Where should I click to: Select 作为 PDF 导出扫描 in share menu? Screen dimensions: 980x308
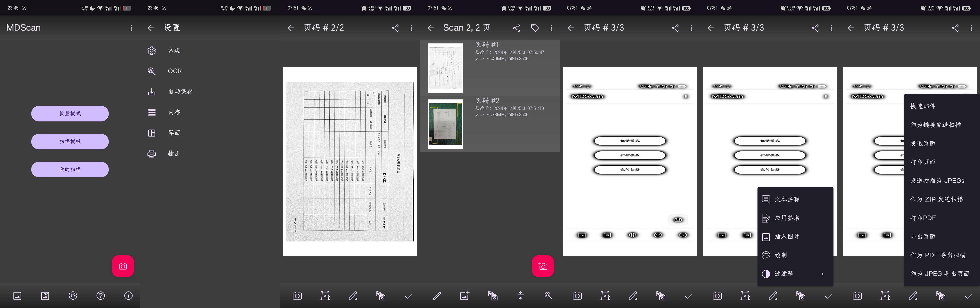pyautogui.click(x=937, y=255)
